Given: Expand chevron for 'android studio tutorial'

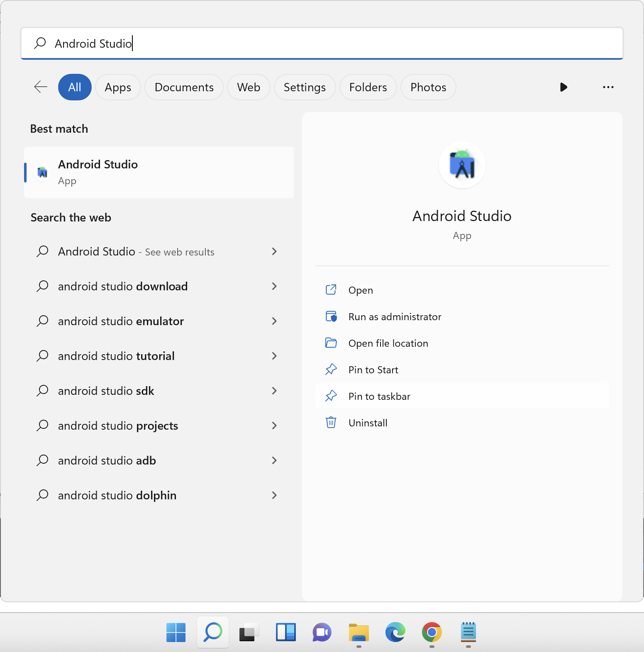Looking at the screenshot, I should coord(274,356).
